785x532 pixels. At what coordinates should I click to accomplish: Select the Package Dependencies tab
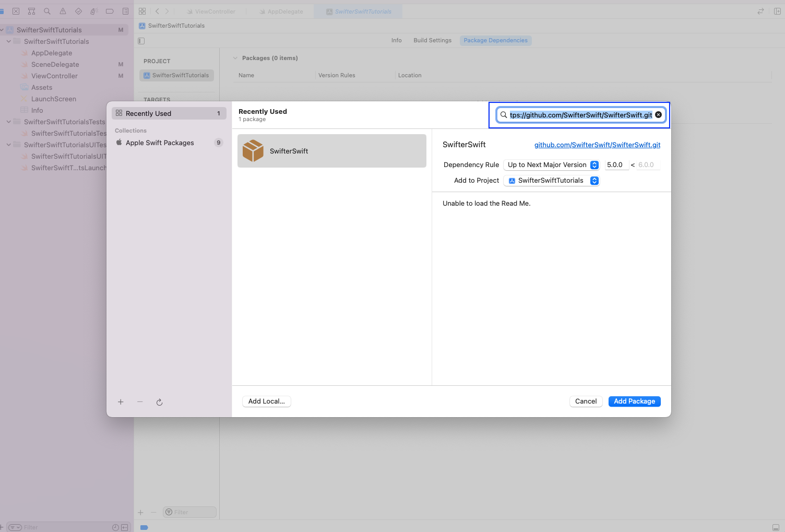click(496, 41)
